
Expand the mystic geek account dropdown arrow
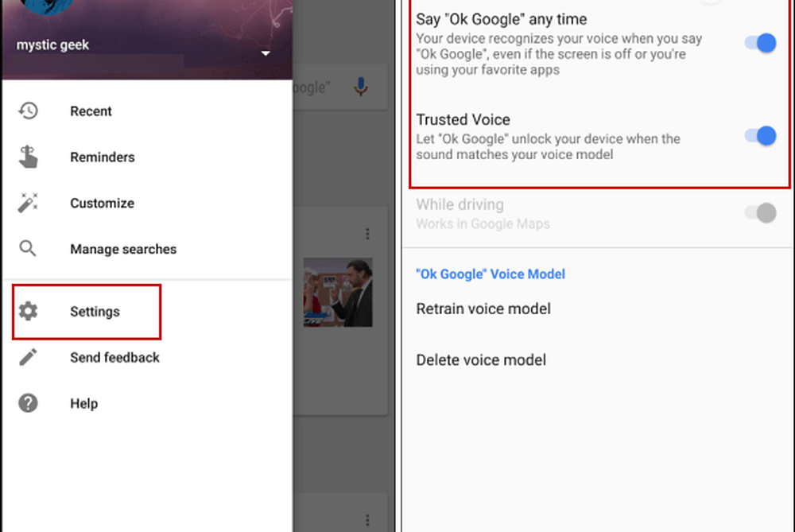[266, 53]
